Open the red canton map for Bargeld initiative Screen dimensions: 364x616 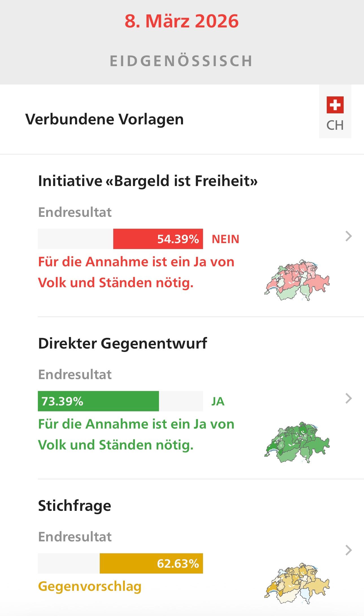pyautogui.click(x=297, y=280)
